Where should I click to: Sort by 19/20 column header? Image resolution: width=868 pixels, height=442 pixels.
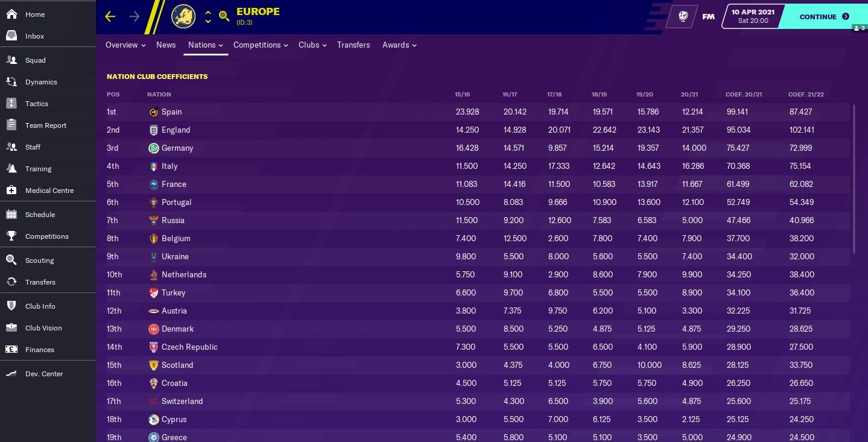point(645,94)
